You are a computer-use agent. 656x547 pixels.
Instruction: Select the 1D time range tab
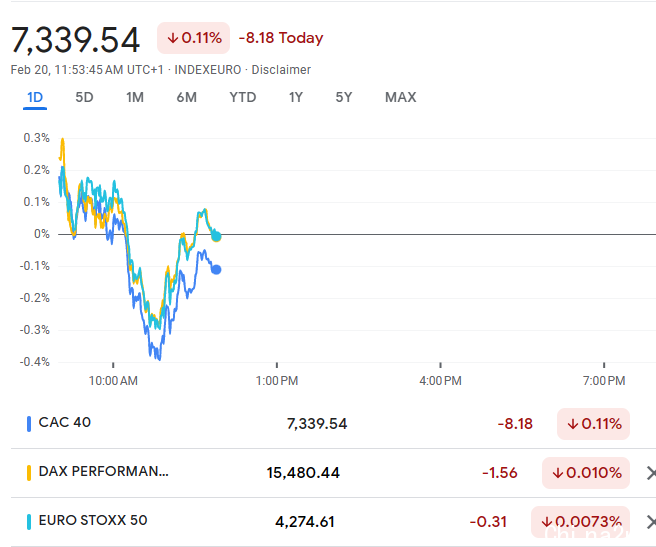[35, 98]
